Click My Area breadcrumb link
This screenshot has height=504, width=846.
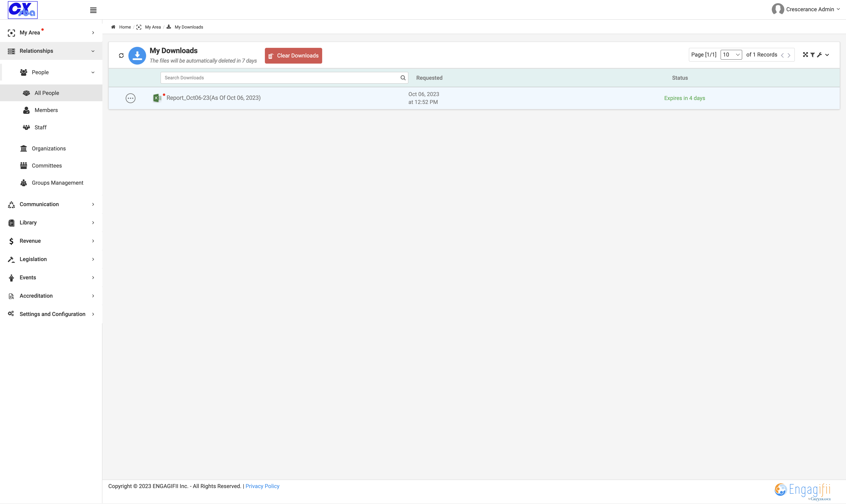(x=153, y=27)
